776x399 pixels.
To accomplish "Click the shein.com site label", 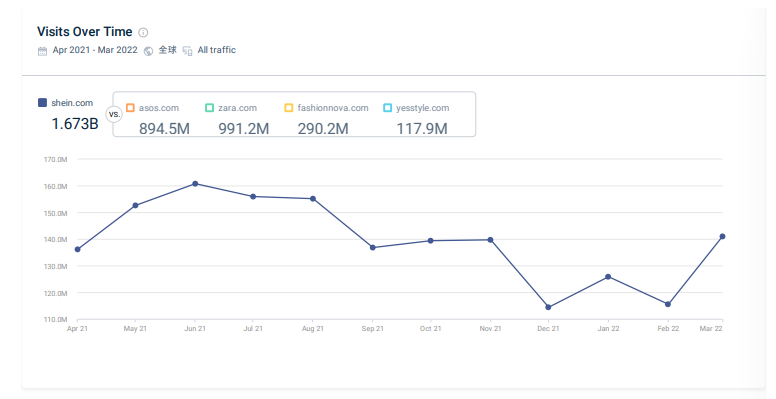I will point(72,103).
